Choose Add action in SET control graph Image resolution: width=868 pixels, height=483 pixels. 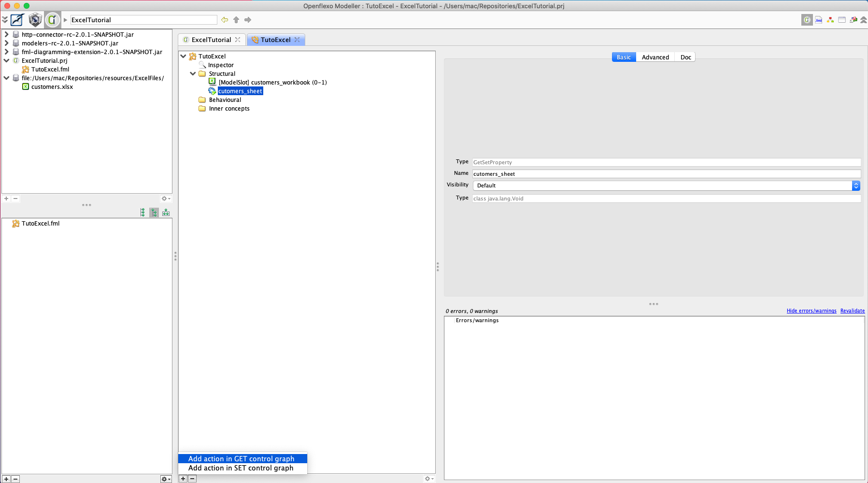[242, 468]
